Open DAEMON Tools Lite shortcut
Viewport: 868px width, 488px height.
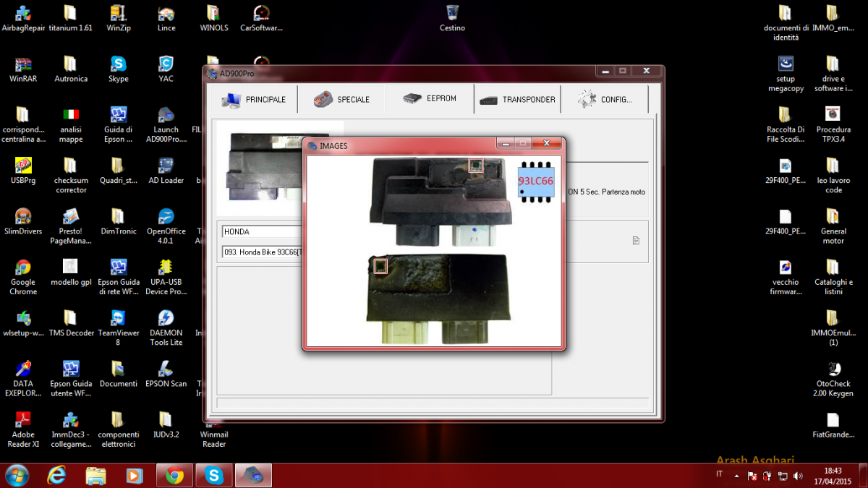[166, 327]
